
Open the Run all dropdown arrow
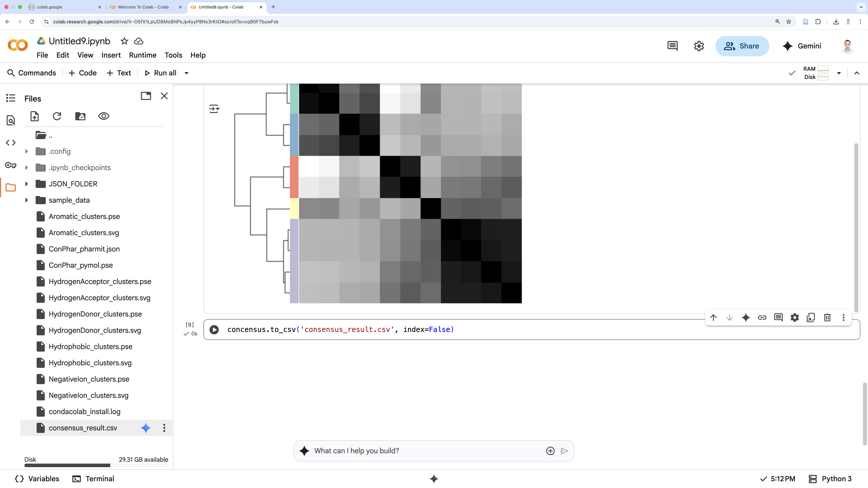(186, 73)
